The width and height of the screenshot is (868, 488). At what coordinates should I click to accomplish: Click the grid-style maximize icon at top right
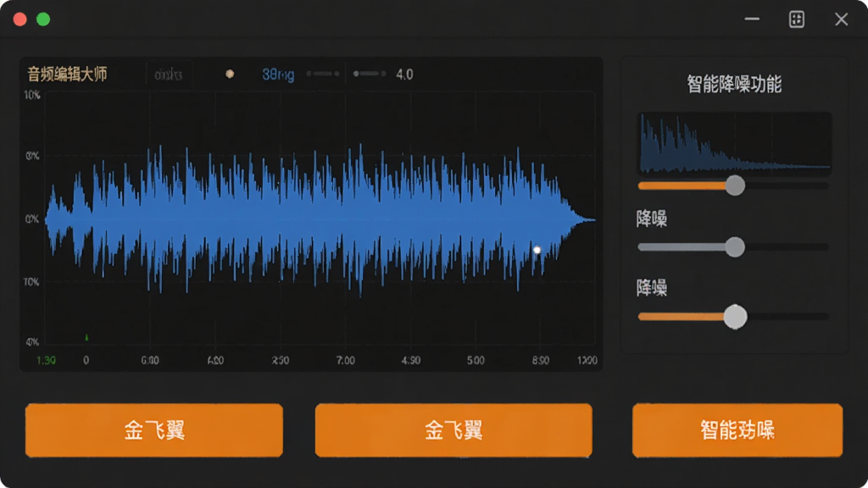(797, 19)
